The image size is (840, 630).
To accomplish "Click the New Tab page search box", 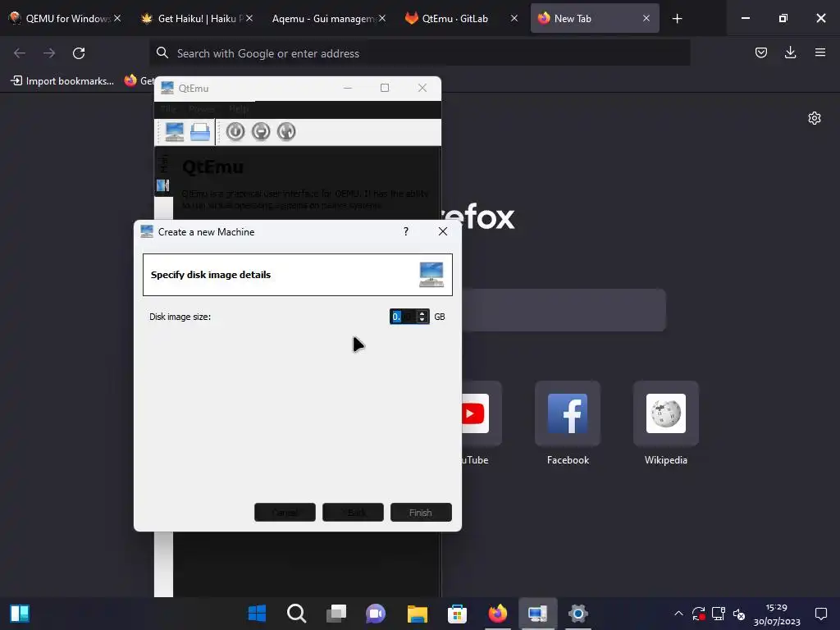I will pos(564,309).
